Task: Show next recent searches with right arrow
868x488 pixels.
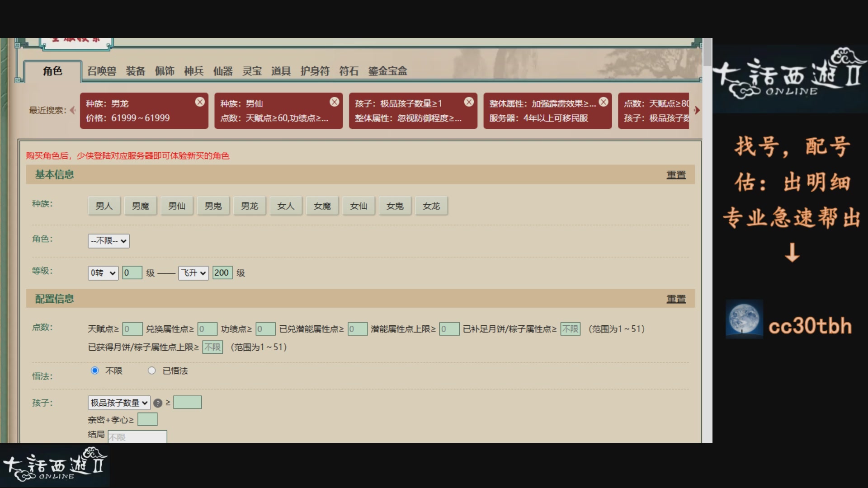Action: tap(697, 110)
